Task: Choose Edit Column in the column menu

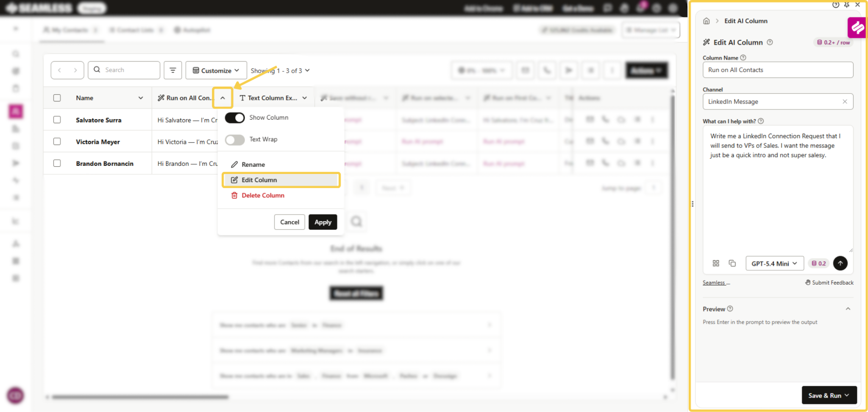Action: (x=281, y=180)
